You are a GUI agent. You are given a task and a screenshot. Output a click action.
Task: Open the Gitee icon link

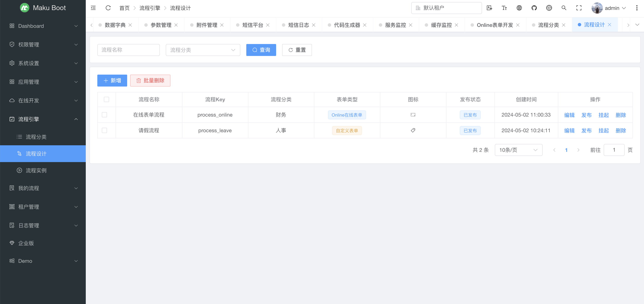(549, 8)
